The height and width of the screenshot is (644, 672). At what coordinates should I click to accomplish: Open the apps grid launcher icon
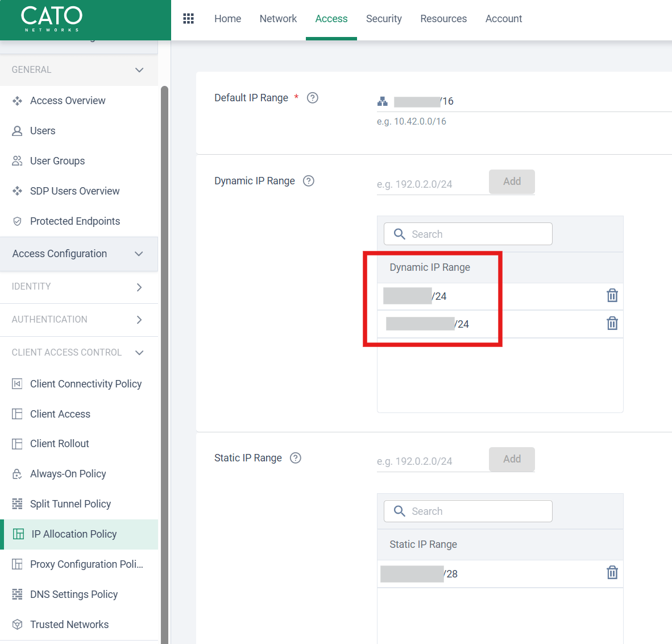[188, 19]
